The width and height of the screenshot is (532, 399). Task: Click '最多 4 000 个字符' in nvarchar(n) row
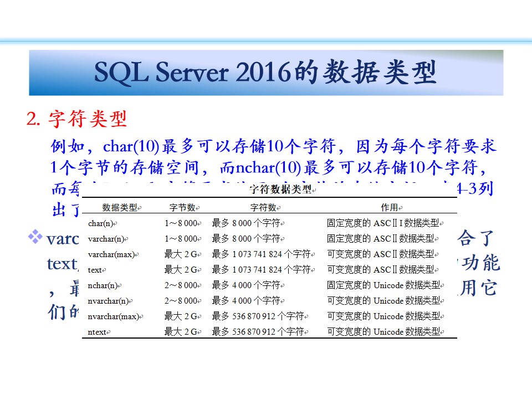[246, 301]
